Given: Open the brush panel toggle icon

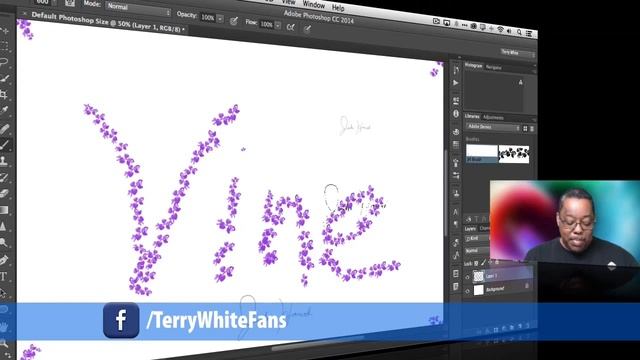Looking at the screenshot, I should [70, 3].
